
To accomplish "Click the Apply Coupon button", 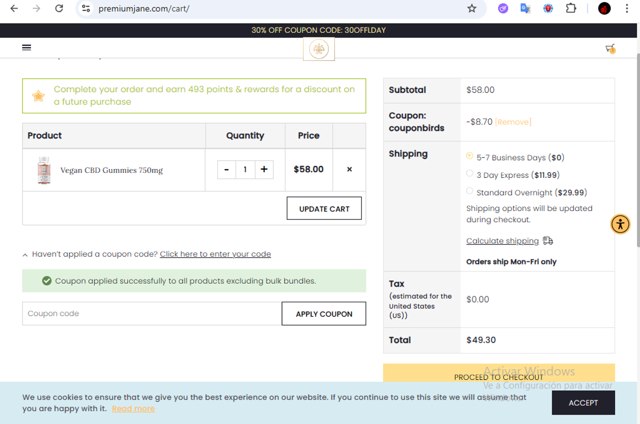I will [x=324, y=314].
